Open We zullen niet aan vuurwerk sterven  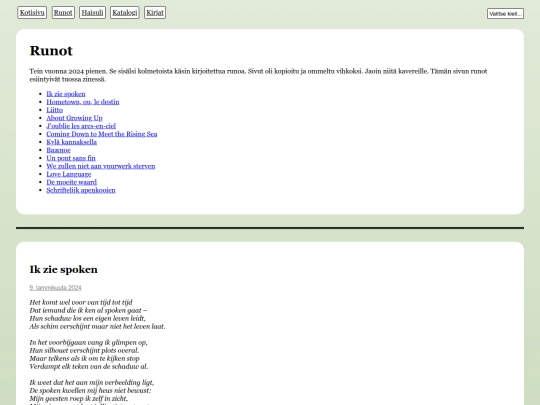pos(101,166)
